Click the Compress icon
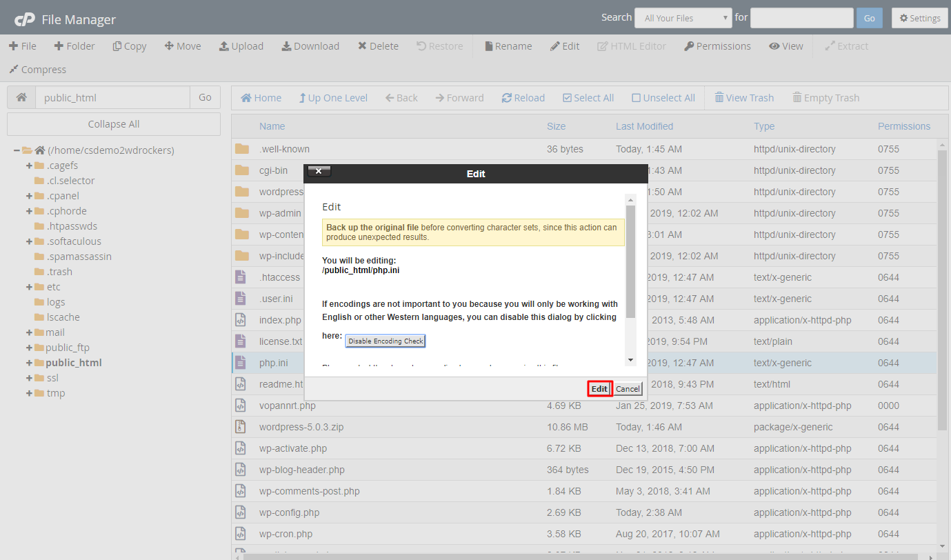This screenshot has height=560, width=951. tap(37, 69)
